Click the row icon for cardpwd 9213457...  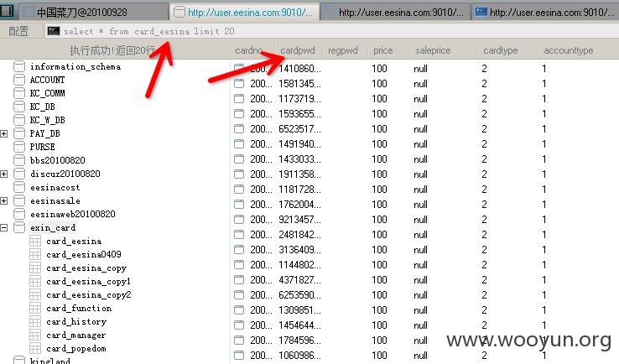point(239,219)
